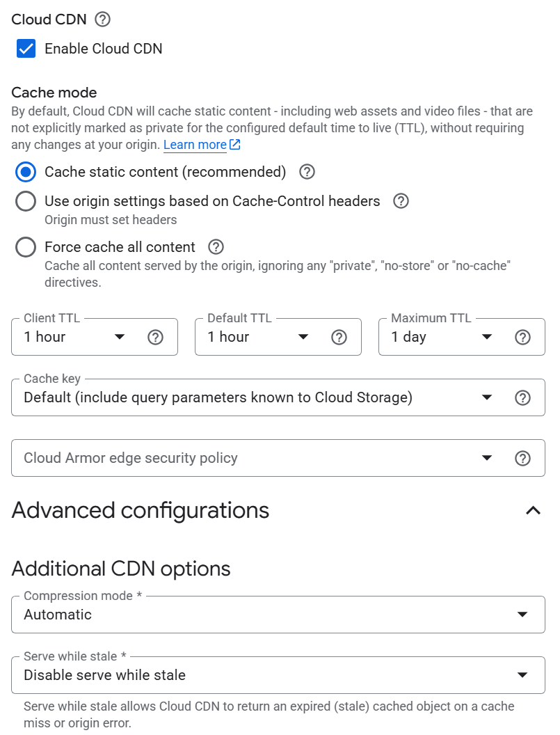Open the Serve while stale dropdown
560x735 pixels.
click(x=278, y=675)
